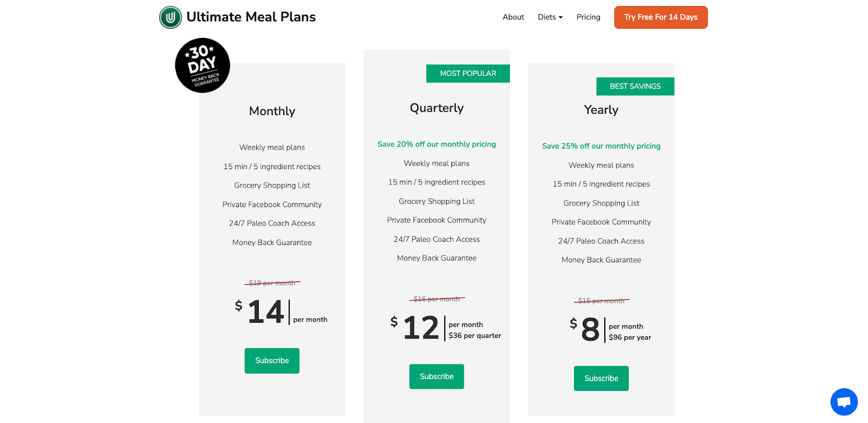Click the Ultimate Meal Plans site title
868x423 pixels.
tap(251, 17)
